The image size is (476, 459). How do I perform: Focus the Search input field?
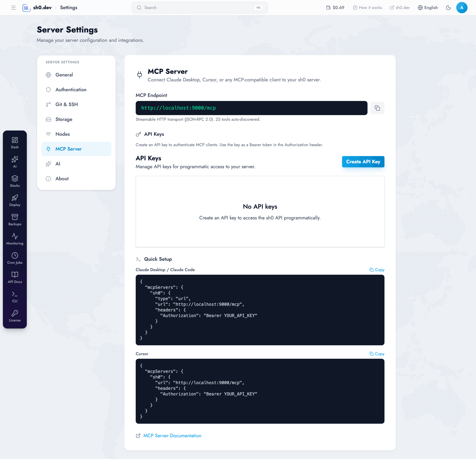[x=200, y=8]
